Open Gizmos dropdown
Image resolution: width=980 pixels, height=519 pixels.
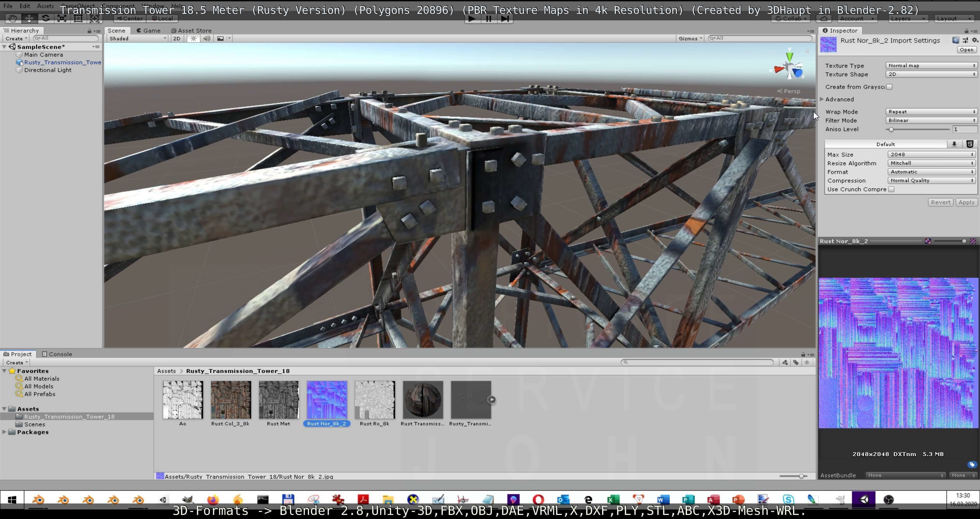[690, 38]
